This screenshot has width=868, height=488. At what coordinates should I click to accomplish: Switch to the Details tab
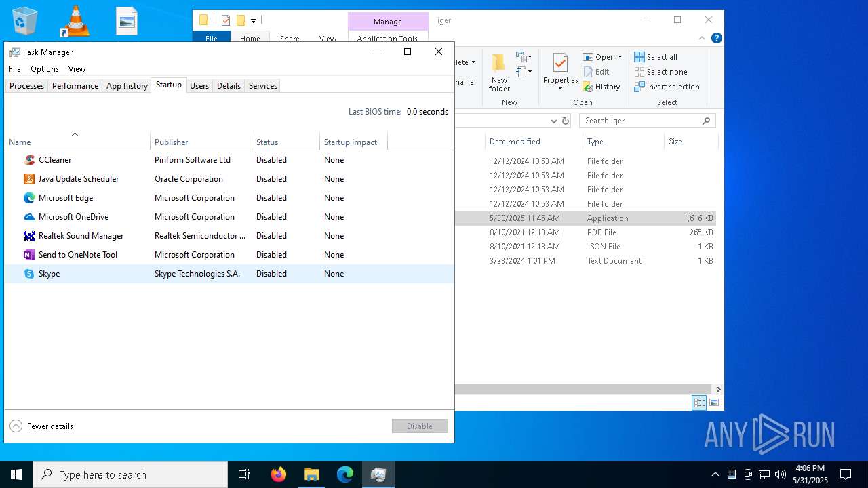[x=229, y=86]
